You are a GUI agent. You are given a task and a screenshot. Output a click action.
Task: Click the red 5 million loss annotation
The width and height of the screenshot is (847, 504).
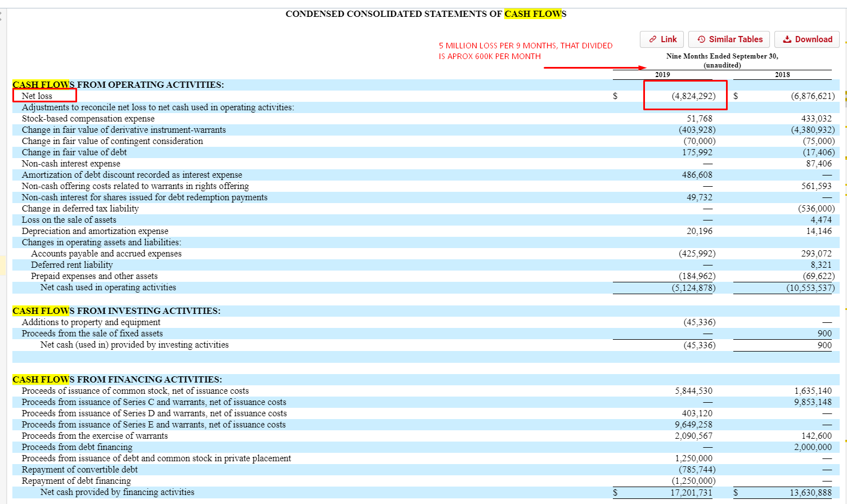(525, 51)
